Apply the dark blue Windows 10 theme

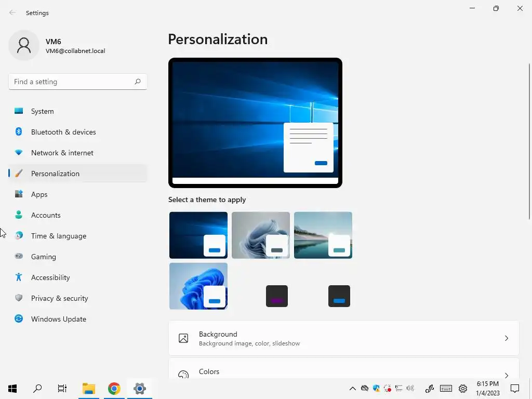198,235
